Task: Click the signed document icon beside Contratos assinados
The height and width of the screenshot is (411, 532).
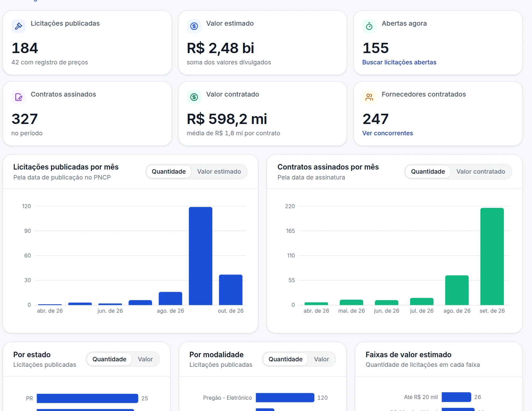Action: tap(18, 97)
